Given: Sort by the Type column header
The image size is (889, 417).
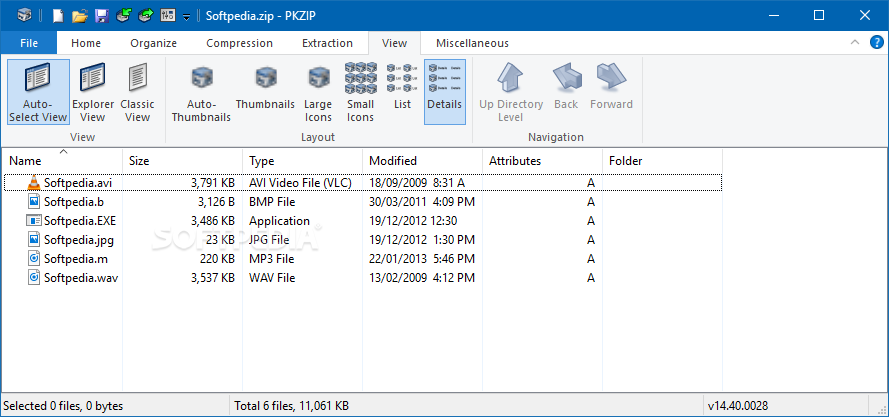Looking at the screenshot, I should [x=303, y=161].
